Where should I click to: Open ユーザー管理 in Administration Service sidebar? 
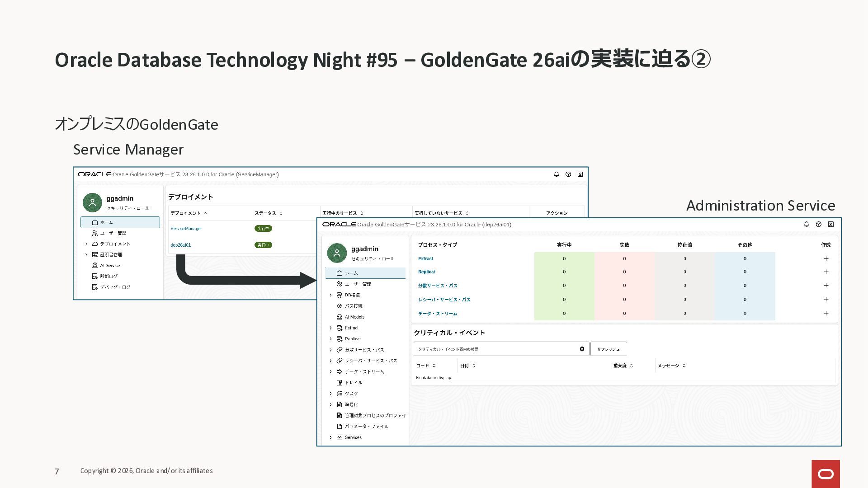[357, 284]
